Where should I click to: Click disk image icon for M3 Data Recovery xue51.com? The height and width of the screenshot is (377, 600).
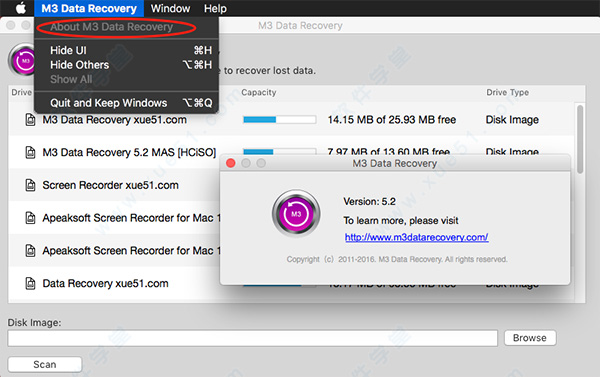click(x=30, y=120)
